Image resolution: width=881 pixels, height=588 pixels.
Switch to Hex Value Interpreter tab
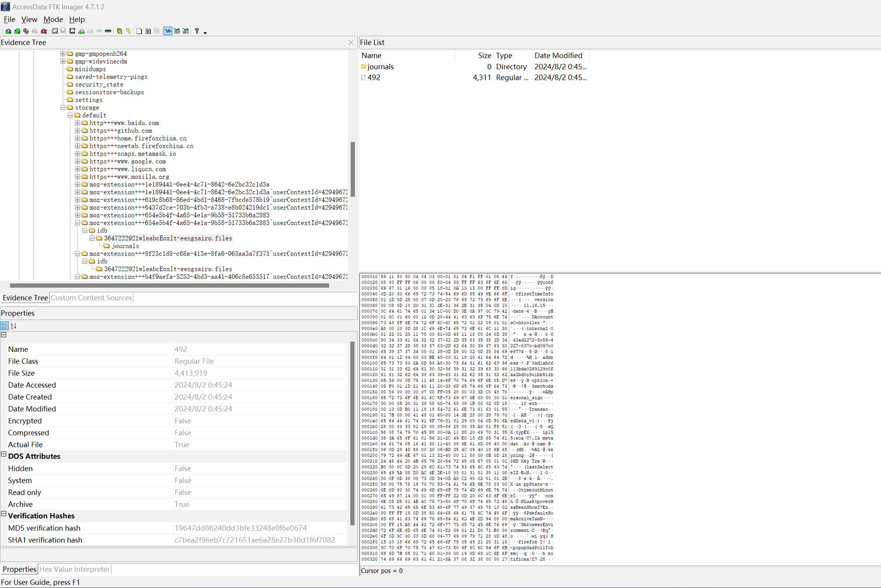point(74,569)
